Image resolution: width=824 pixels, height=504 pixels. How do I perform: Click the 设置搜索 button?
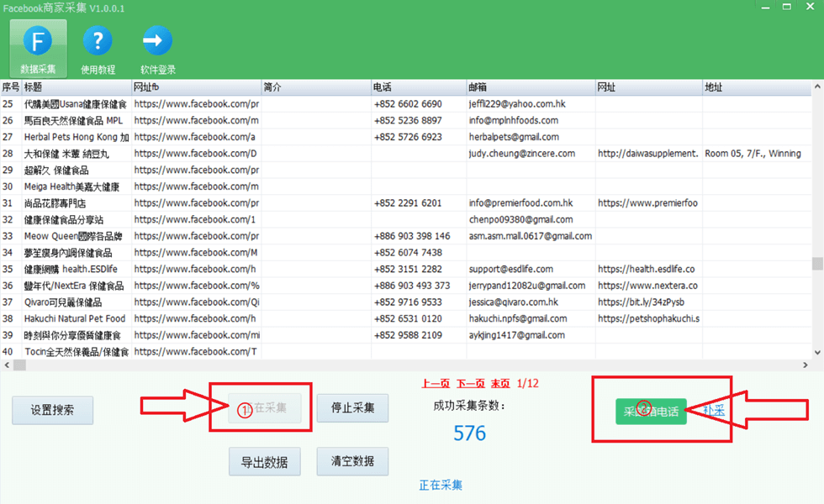point(52,410)
